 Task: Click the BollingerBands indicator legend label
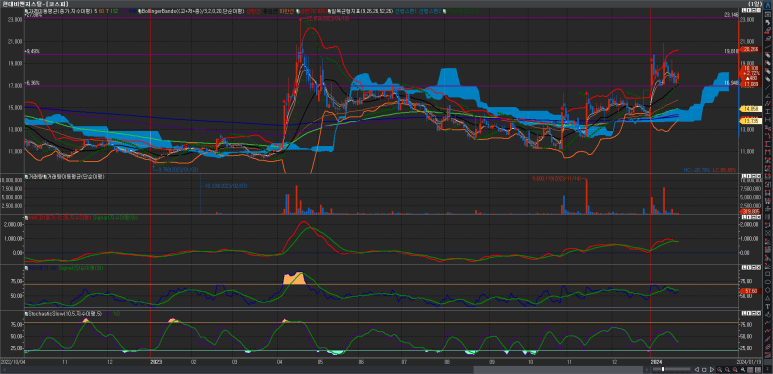point(192,11)
